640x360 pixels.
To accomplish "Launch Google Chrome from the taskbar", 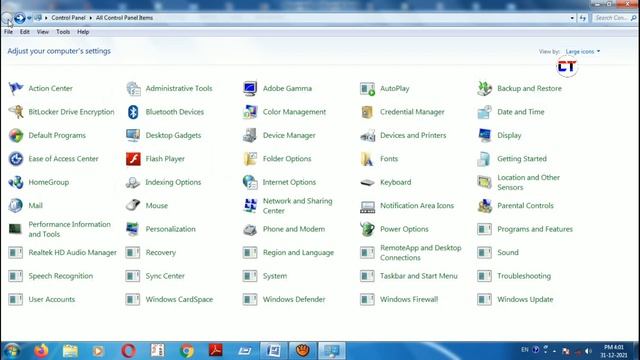I will (x=187, y=351).
